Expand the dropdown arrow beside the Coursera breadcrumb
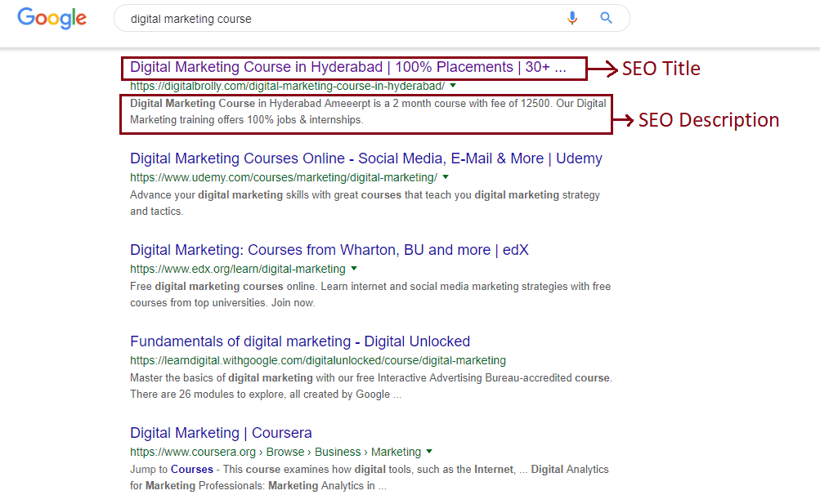The height and width of the screenshot is (504, 820). (x=429, y=451)
